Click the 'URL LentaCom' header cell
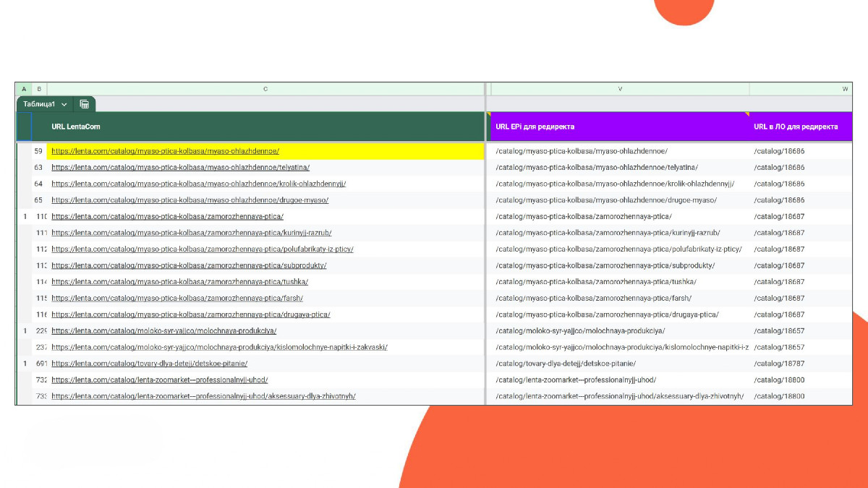868x488 pixels. pyautogui.click(x=265, y=127)
